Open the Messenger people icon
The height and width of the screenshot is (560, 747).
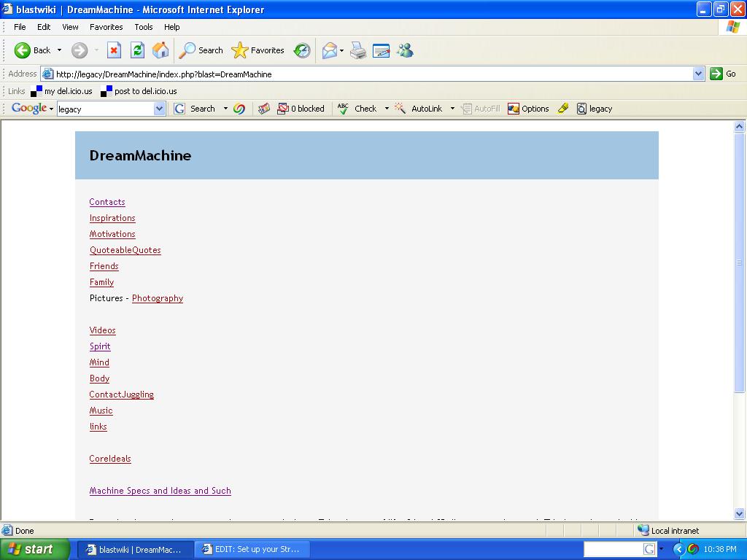(x=405, y=50)
